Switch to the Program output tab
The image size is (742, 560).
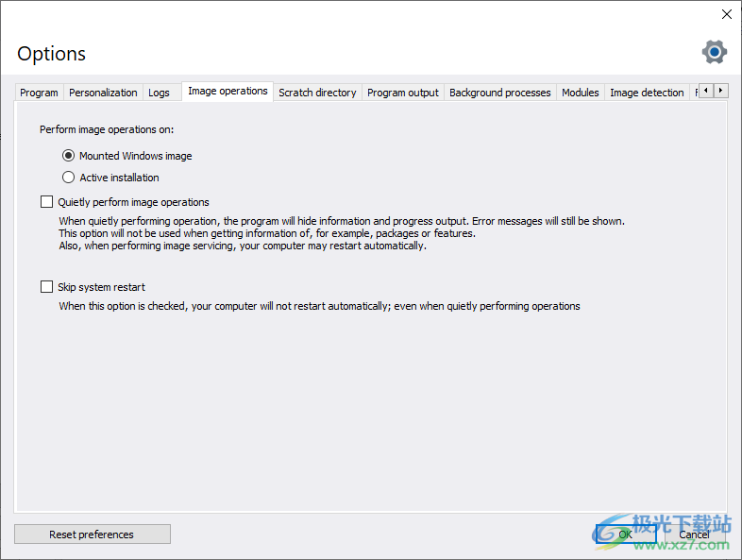click(x=403, y=93)
